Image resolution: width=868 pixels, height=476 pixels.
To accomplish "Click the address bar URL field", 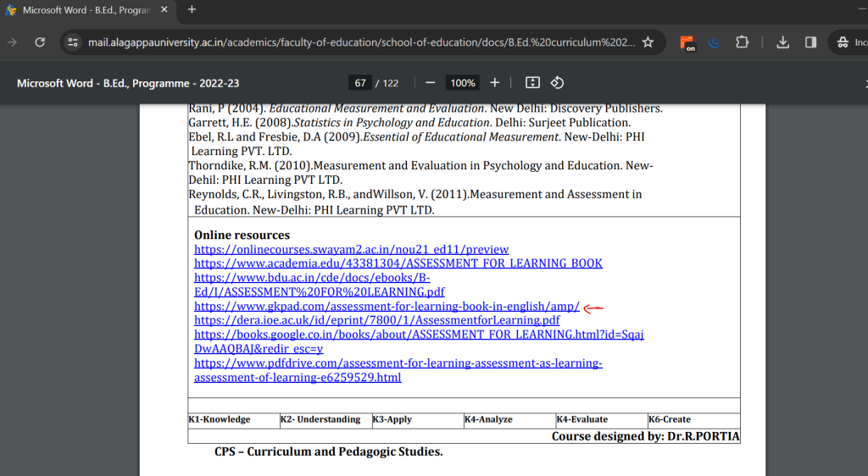I will (x=361, y=42).
